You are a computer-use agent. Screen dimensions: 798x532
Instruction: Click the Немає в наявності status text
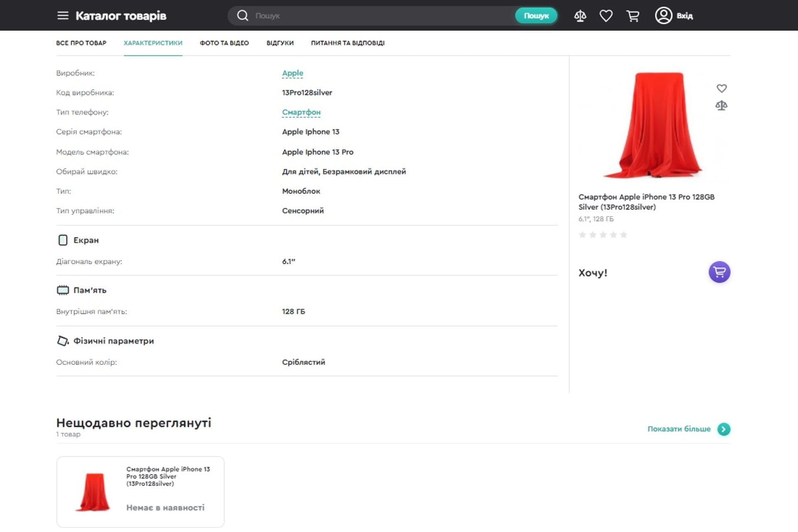click(x=165, y=507)
